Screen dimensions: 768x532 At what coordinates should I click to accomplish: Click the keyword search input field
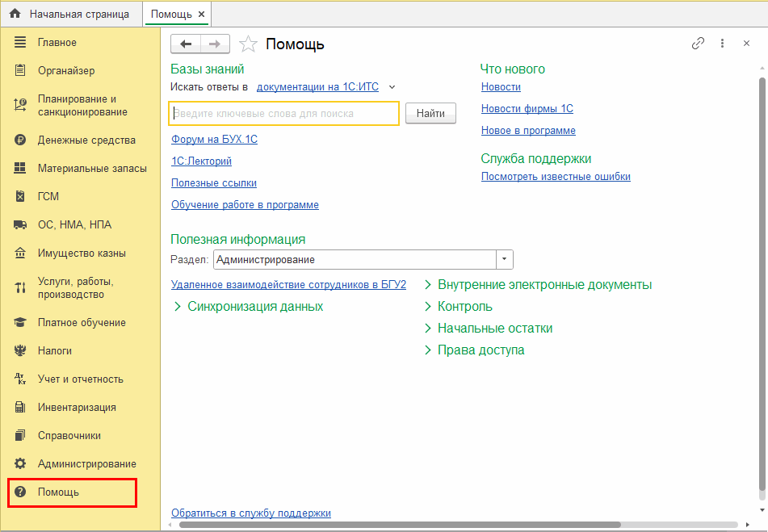click(x=283, y=114)
